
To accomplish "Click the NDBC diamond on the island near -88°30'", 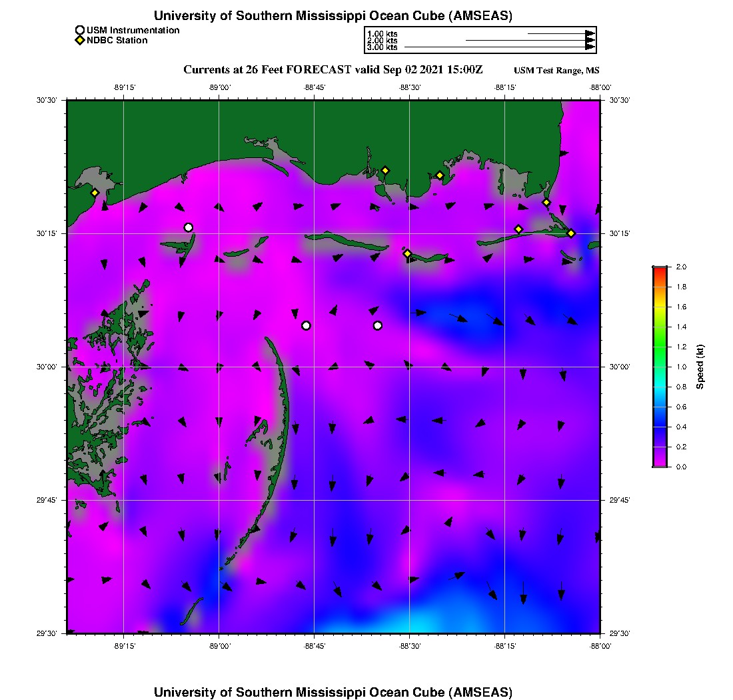I will 407,253.
